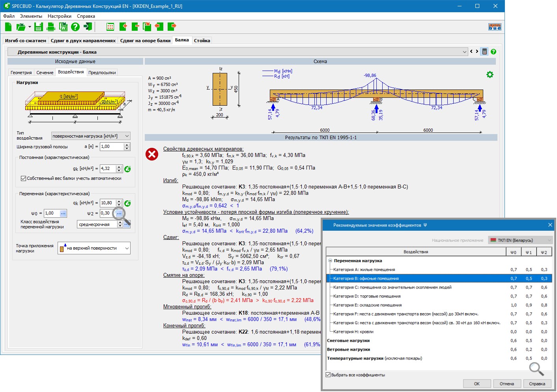Click the add element plus icon
557x392 pixels.
123,27
